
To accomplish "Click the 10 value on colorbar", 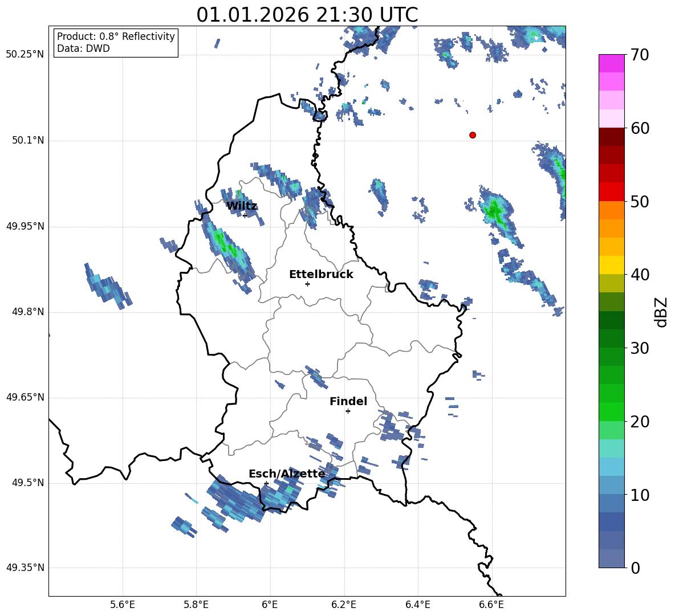I will [639, 495].
